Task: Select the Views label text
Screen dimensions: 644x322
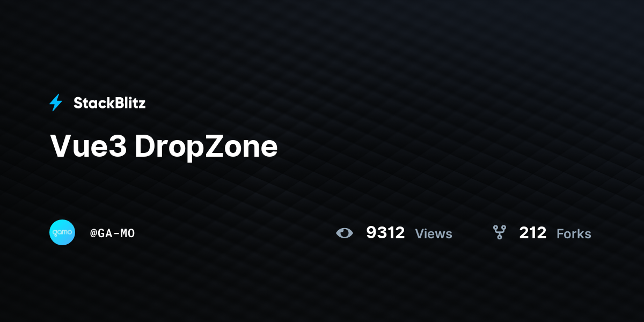Action: [434, 234]
